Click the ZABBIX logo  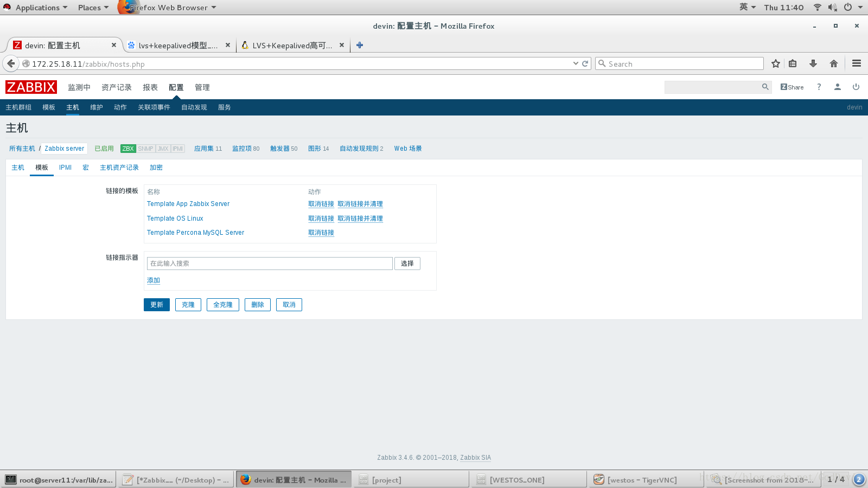tap(31, 87)
